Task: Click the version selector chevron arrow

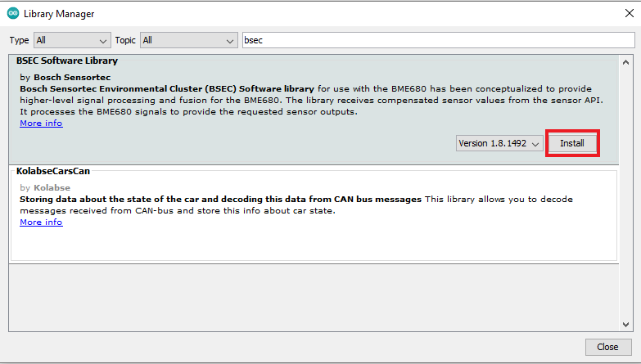Action: click(x=535, y=144)
